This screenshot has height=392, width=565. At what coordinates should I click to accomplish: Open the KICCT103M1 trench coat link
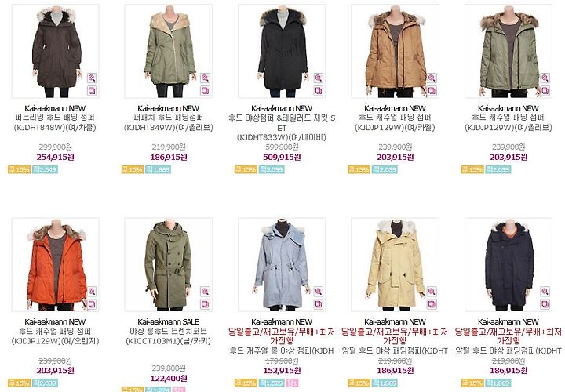(168, 336)
